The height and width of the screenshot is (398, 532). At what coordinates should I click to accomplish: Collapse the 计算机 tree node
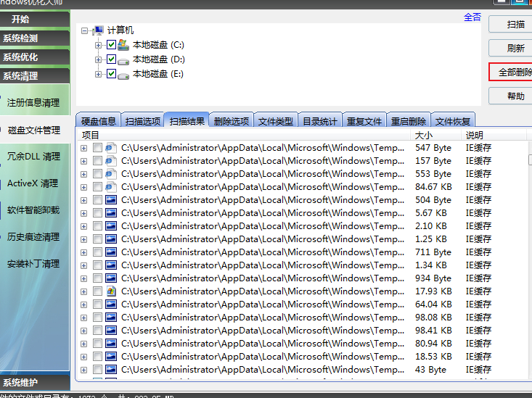pos(84,31)
